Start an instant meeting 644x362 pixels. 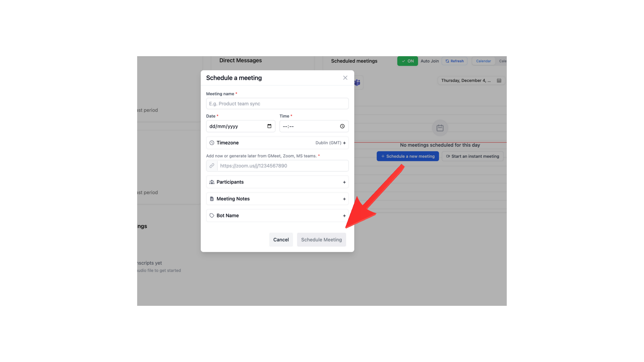(472, 156)
